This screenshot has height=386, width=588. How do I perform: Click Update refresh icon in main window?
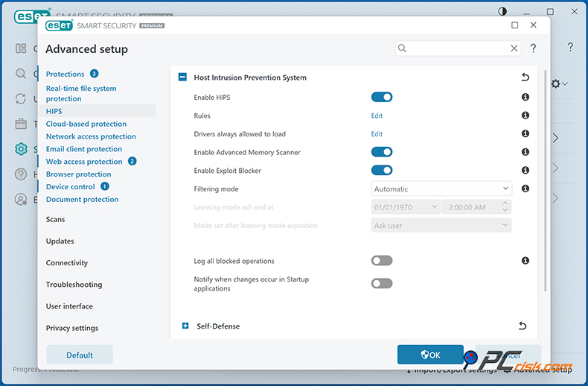[x=21, y=99]
